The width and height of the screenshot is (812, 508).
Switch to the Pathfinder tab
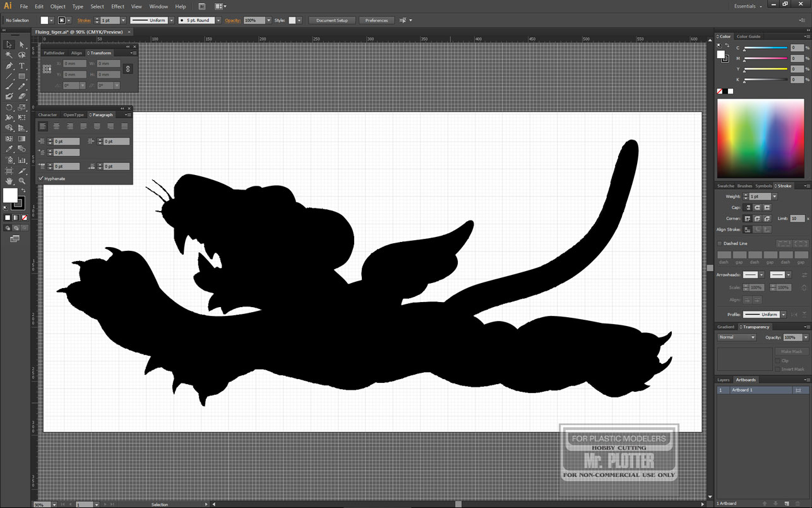[x=54, y=53]
